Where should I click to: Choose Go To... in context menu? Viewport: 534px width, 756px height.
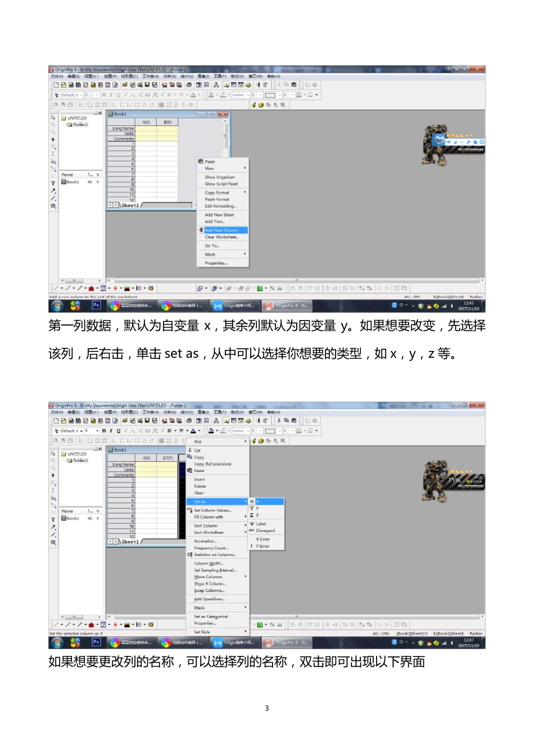[223, 246]
